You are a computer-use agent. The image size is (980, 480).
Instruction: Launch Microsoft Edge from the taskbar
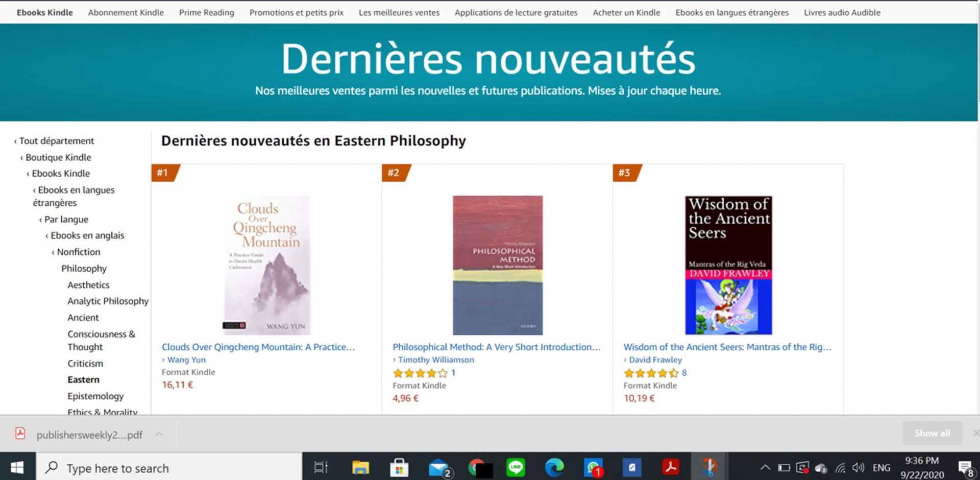pos(554,467)
